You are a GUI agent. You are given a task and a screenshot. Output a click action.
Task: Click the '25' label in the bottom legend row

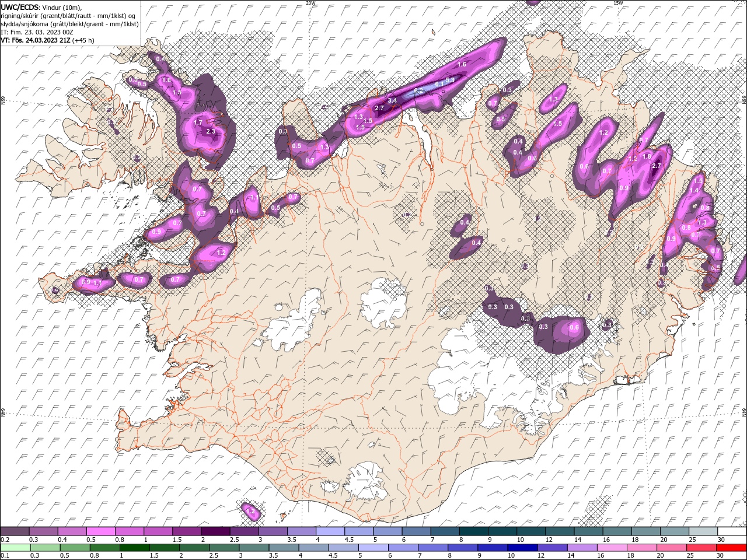pyautogui.click(x=691, y=556)
